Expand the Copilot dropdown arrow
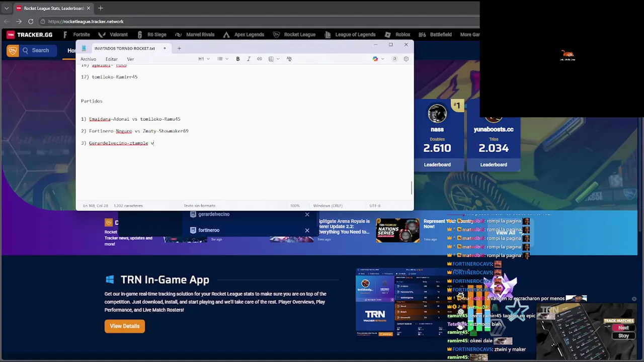Viewport: 644px width, 362px height. pos(382,59)
